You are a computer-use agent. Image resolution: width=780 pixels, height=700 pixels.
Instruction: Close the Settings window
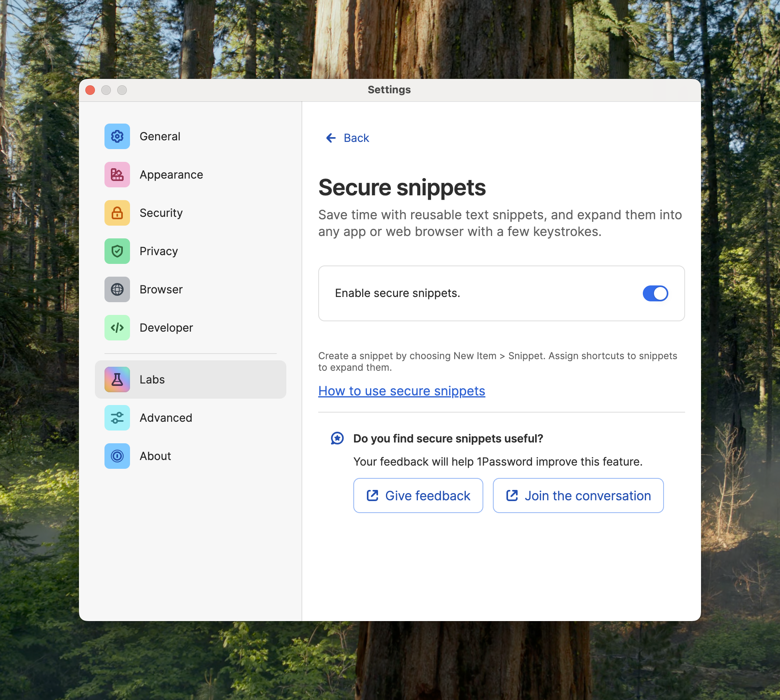pos(90,90)
